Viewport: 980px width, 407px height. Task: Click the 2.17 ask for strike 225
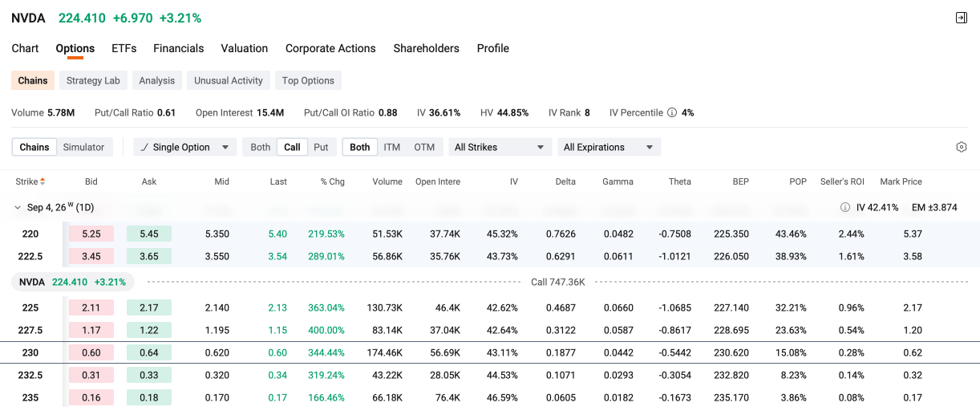point(149,307)
